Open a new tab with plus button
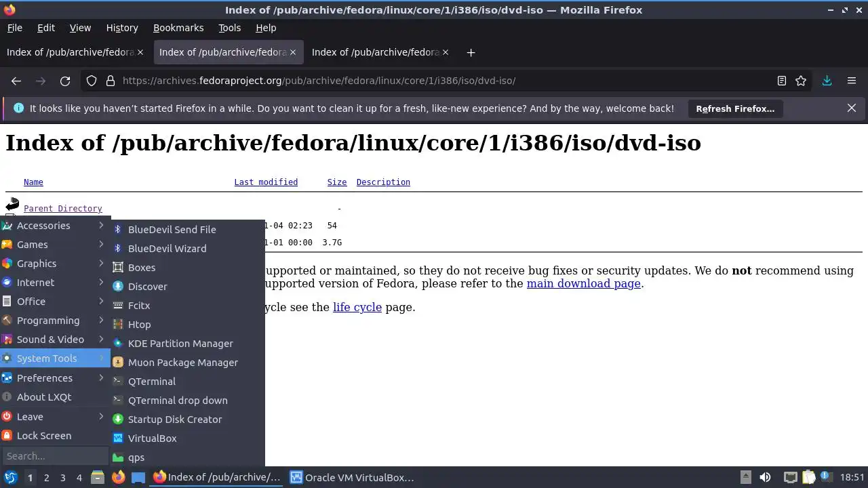The image size is (868, 488). 471,52
